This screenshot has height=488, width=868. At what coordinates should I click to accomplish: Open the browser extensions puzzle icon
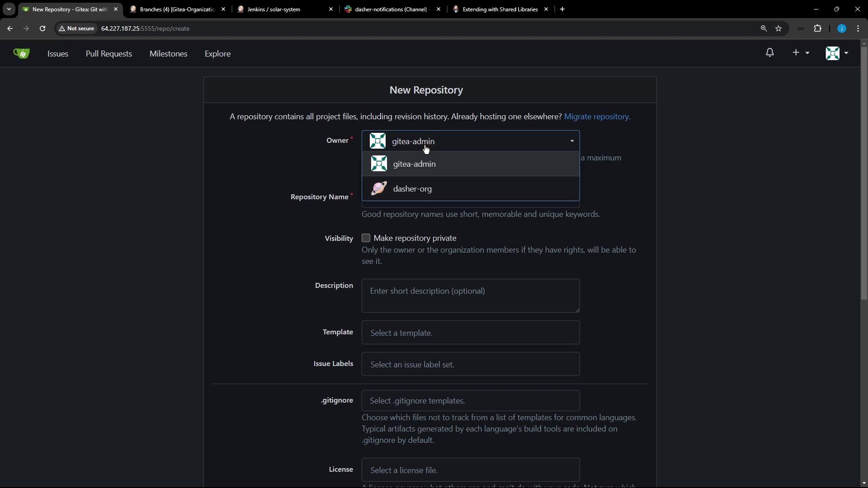click(817, 28)
